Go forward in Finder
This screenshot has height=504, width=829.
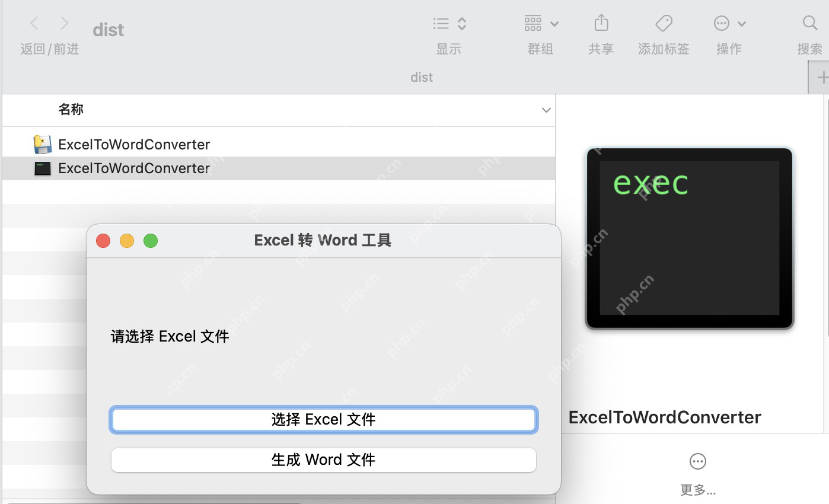pyautogui.click(x=65, y=24)
